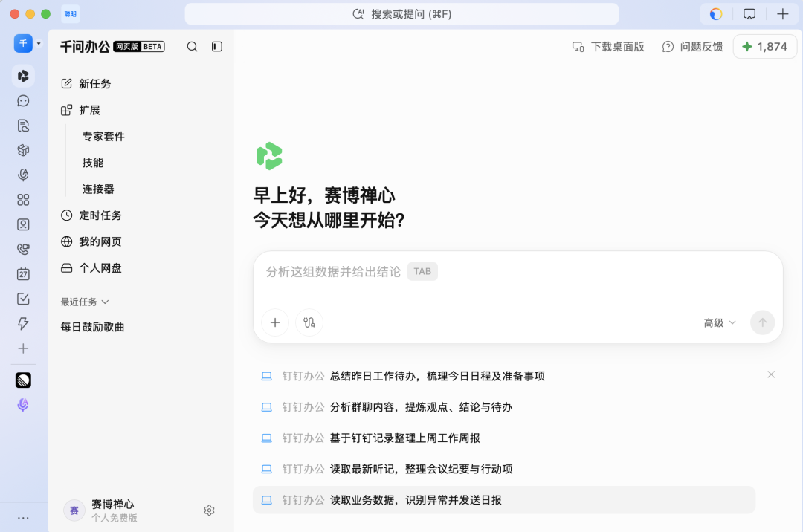Click the search magnifier beside 千问办公 title
803x532 pixels.
coord(192,47)
